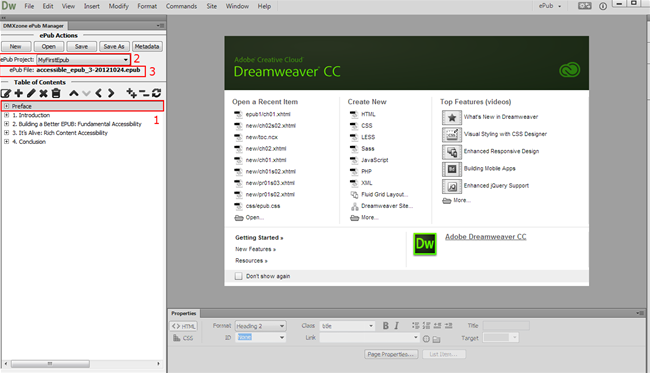
Task: Expand all TOC entries with the plus-plus icon
Action: point(131,93)
